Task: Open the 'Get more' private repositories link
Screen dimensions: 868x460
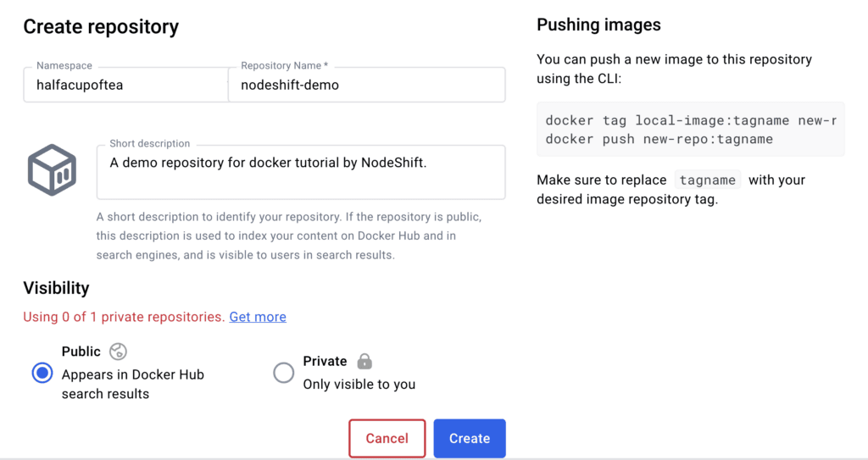Action: (x=258, y=317)
